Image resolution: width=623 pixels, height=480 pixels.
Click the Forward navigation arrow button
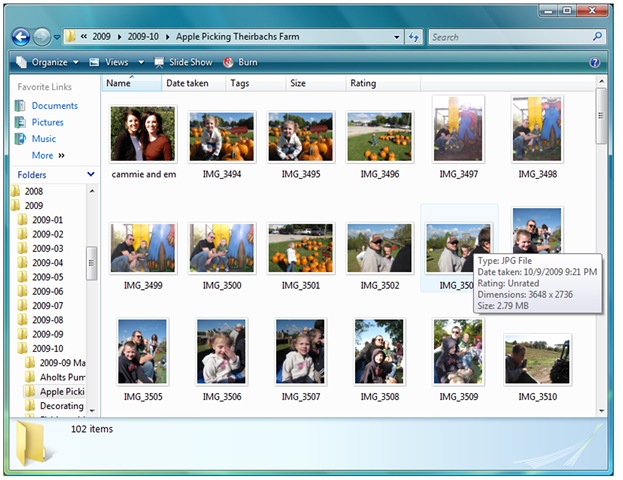point(42,37)
